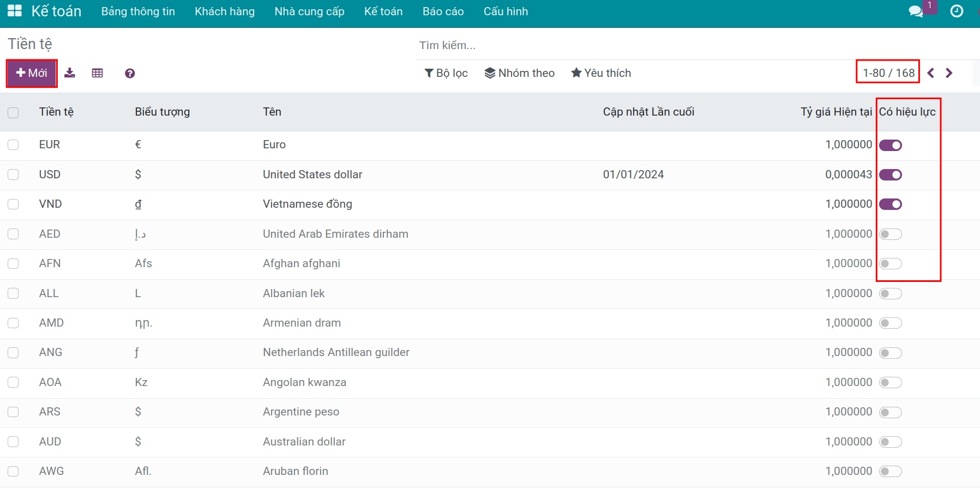Tick the checkbox for EUR row
Screen dimensions: 980x488
click(x=13, y=145)
